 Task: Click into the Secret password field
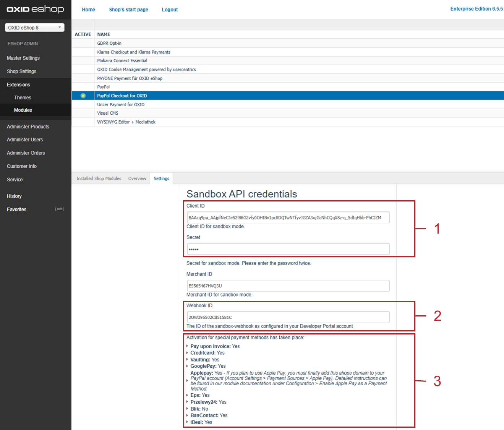pyautogui.click(x=288, y=249)
